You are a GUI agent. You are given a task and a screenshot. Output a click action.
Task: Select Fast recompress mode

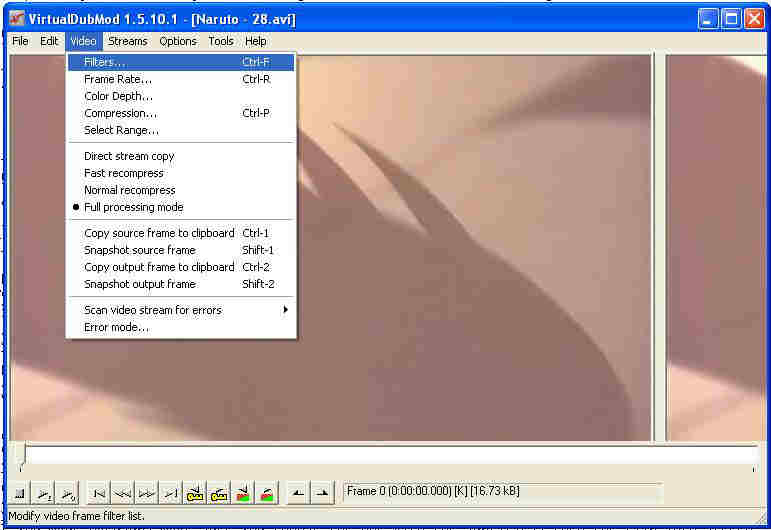(x=181, y=173)
